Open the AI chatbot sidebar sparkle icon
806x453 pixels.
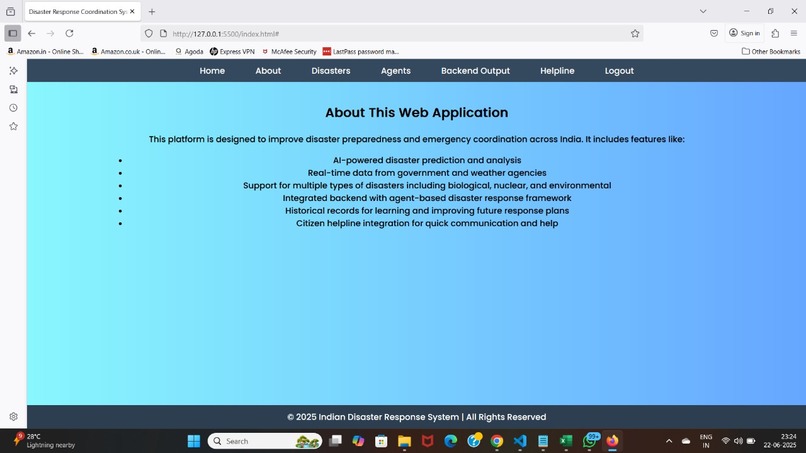(13, 71)
